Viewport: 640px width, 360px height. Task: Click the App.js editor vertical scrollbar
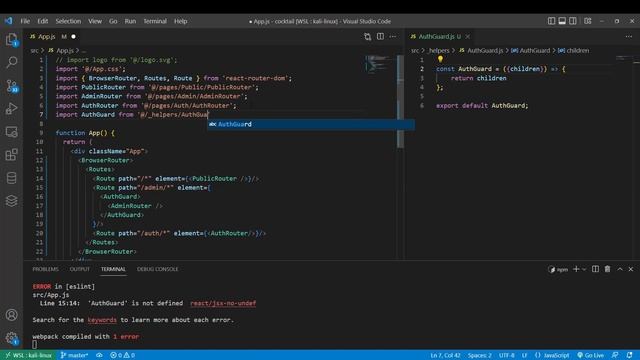pyautogui.click(x=400, y=102)
